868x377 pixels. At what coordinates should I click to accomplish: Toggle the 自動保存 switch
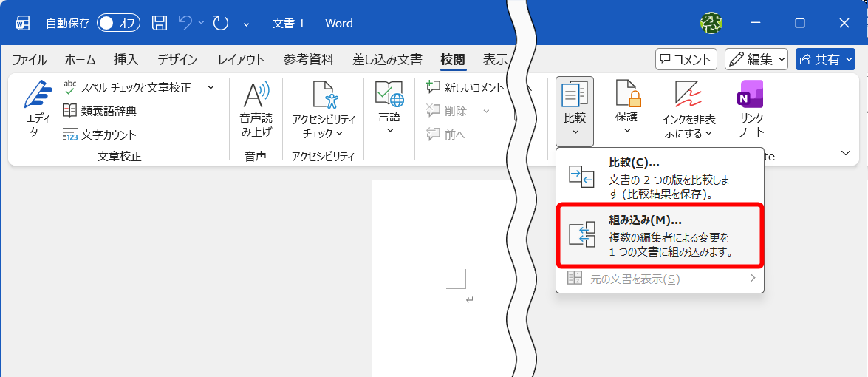pyautogui.click(x=118, y=23)
